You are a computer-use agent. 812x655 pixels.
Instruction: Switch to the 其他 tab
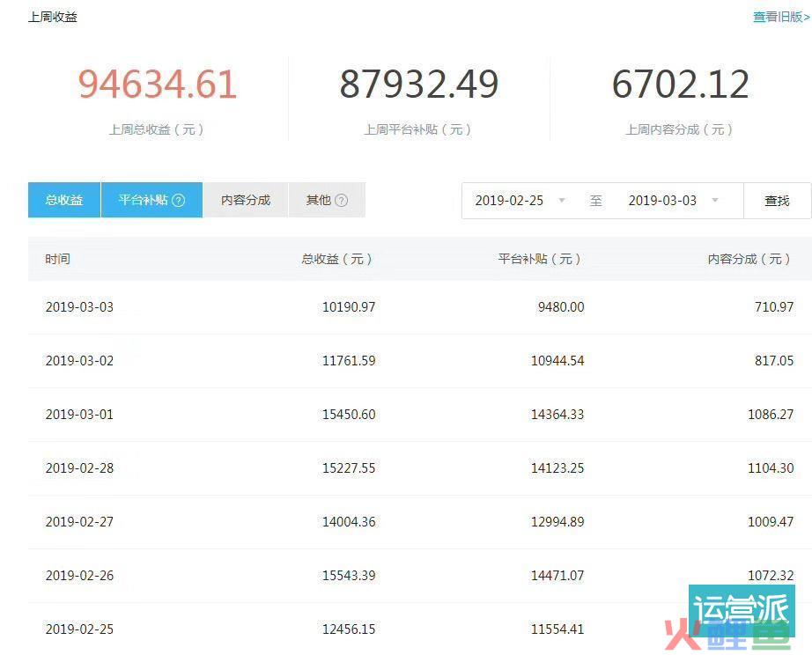(x=319, y=200)
